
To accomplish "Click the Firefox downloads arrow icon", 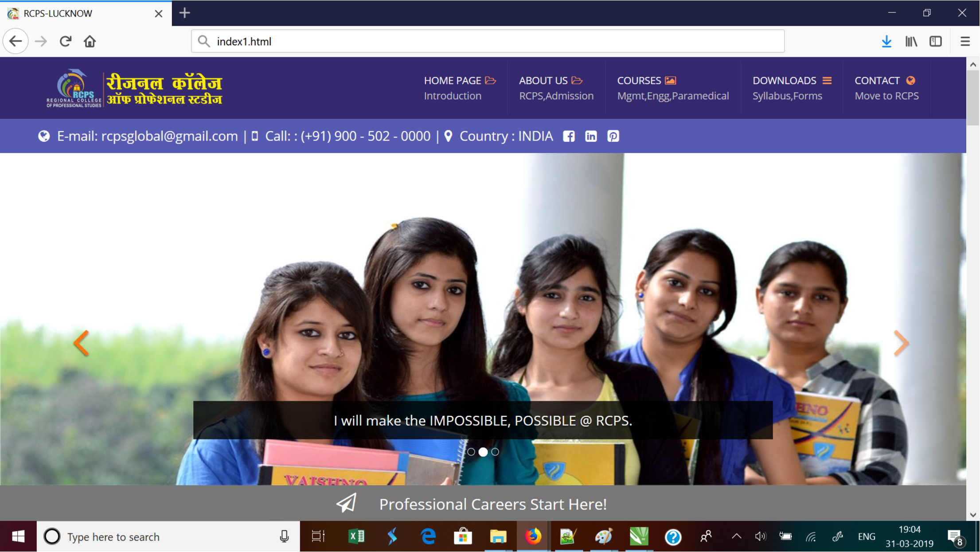I will pyautogui.click(x=886, y=41).
